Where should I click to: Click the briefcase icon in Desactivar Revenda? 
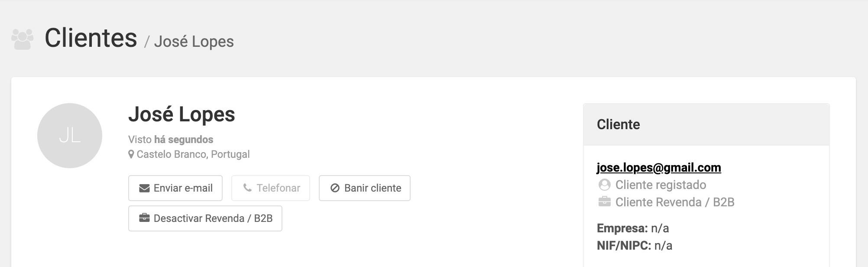[x=144, y=218]
